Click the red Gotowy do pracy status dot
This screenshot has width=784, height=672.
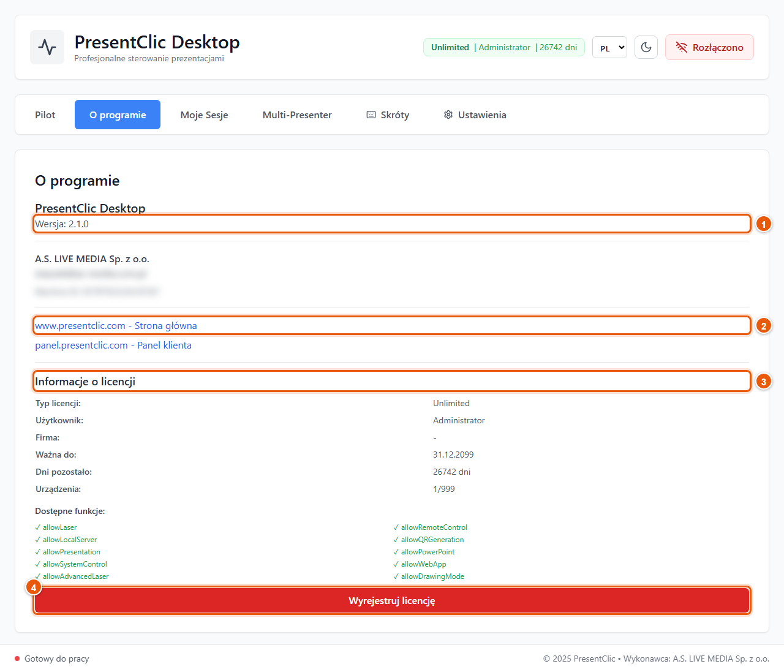click(x=17, y=659)
